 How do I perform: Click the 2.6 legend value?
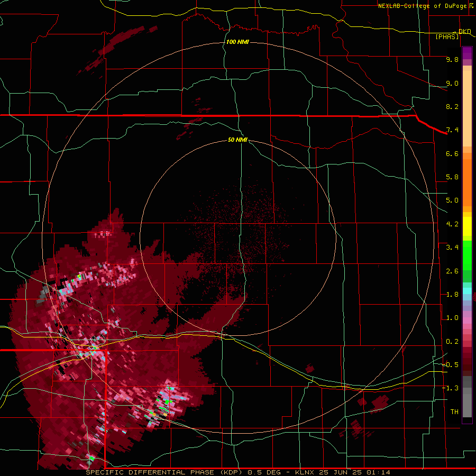point(452,271)
